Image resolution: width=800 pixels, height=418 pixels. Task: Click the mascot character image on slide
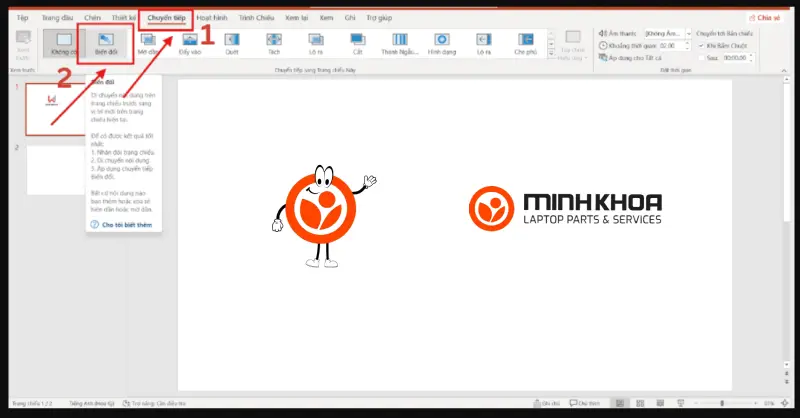point(323,216)
